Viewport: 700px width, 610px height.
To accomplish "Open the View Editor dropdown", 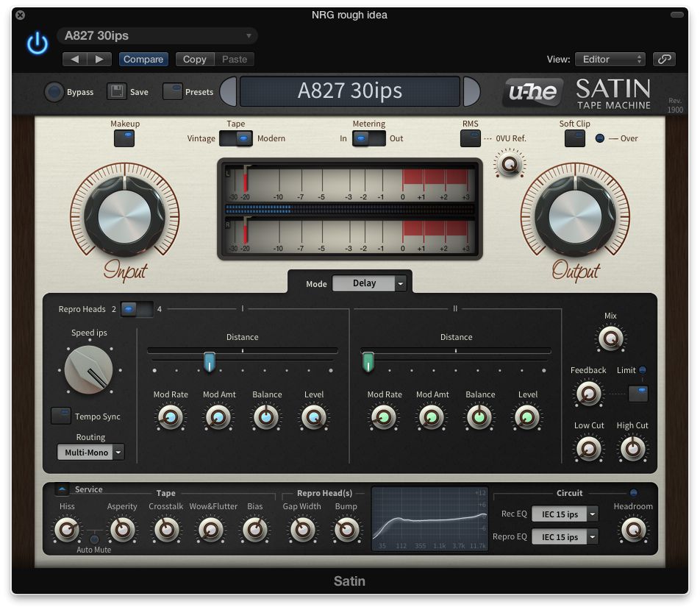I will coord(611,59).
